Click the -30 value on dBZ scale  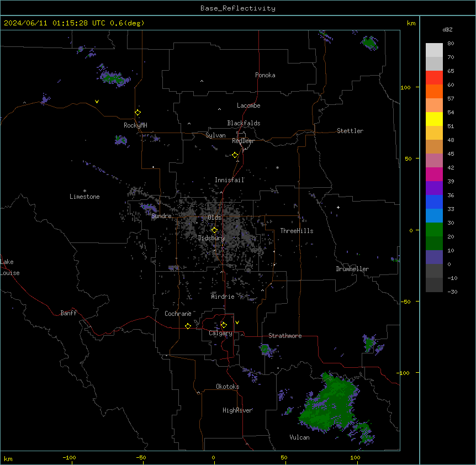pyautogui.click(x=452, y=292)
